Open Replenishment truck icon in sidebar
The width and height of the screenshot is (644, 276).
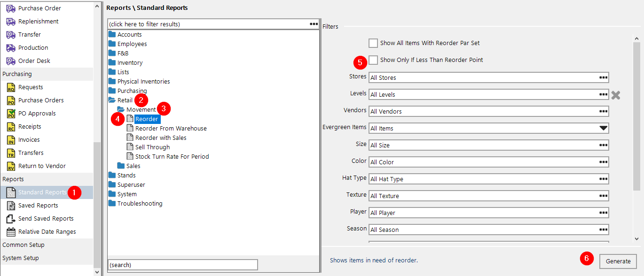(11, 22)
